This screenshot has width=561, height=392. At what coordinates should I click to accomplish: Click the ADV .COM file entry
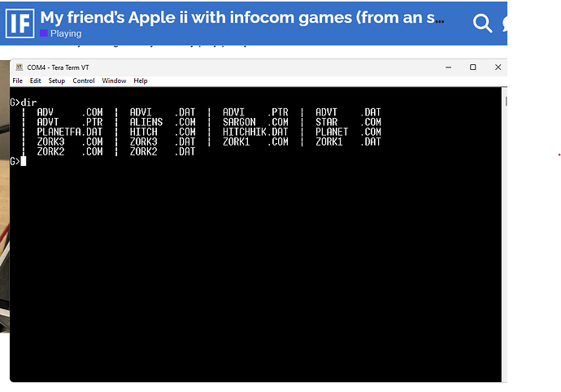[x=70, y=112]
